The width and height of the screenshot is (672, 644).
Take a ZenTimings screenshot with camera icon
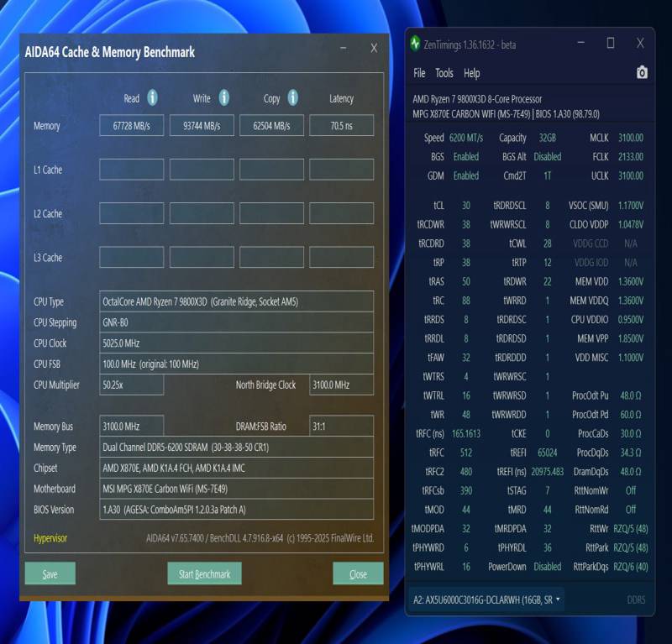pyautogui.click(x=642, y=72)
